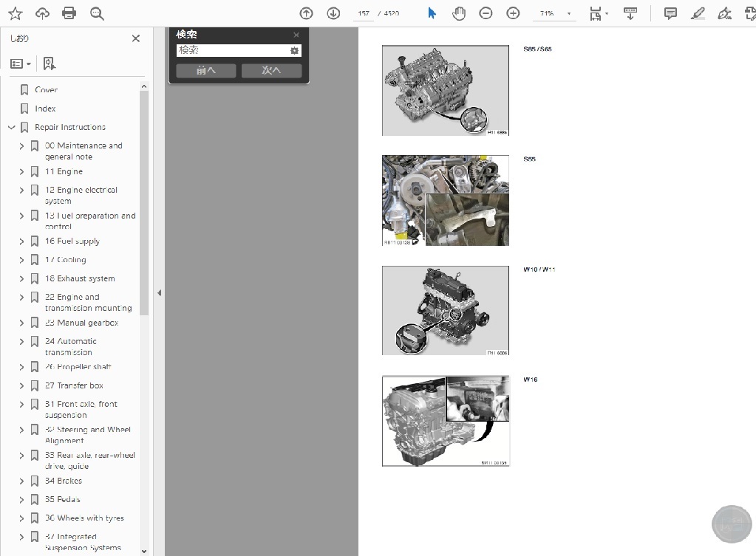Open the 35 Pedals bookmark
This screenshot has width=756, height=556.
click(x=63, y=499)
